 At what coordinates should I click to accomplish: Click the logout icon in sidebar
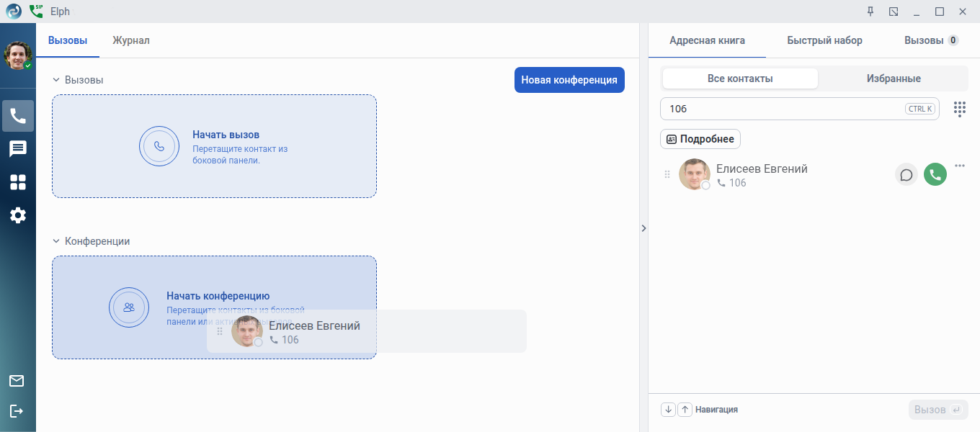coord(17,411)
